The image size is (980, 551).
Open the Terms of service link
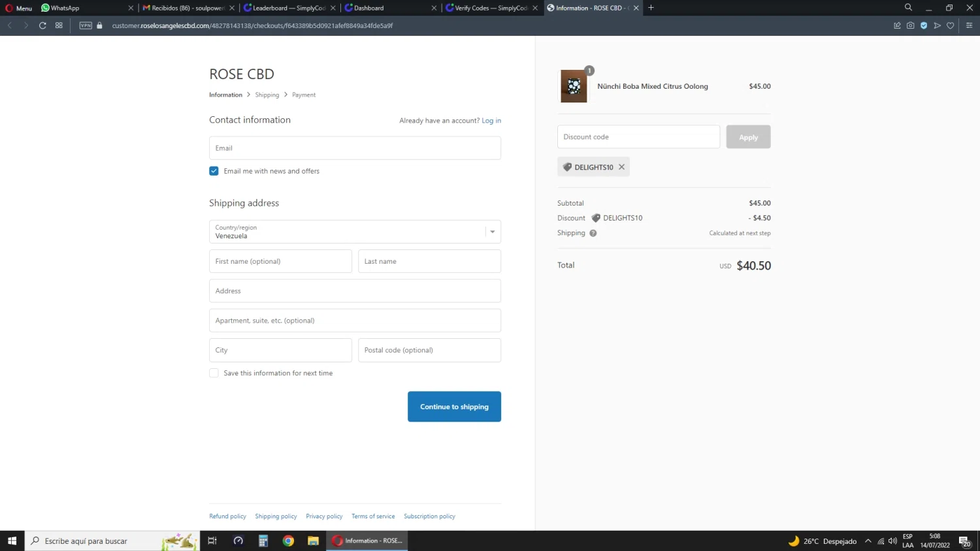coord(373,516)
